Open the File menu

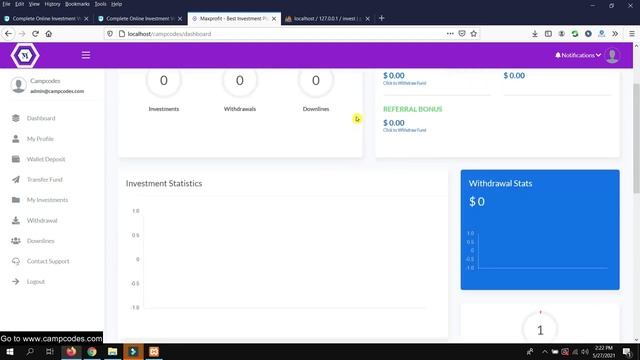[x=6, y=4]
